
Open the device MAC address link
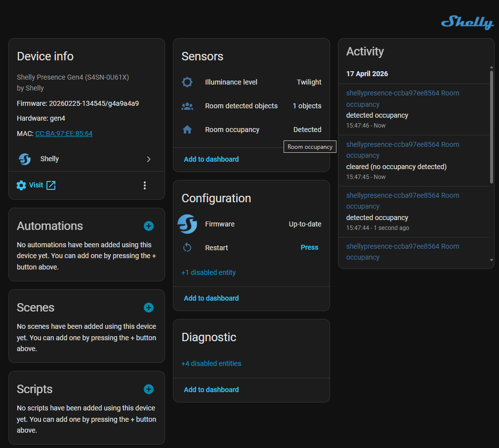(x=64, y=134)
